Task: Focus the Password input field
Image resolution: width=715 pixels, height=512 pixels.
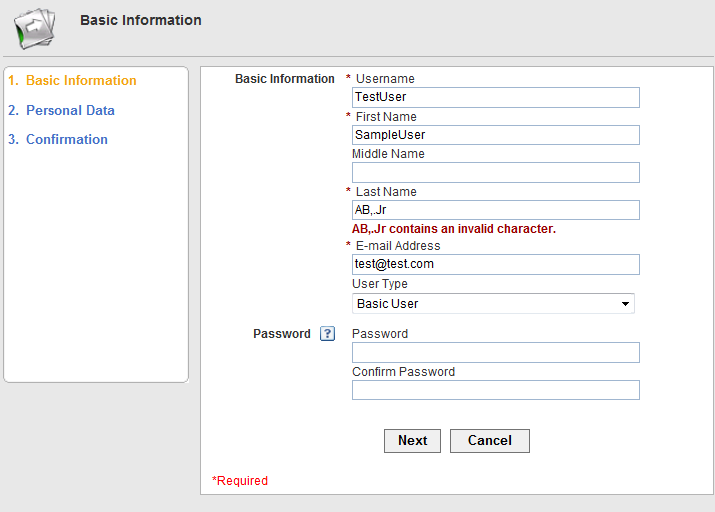Action: [x=496, y=353]
